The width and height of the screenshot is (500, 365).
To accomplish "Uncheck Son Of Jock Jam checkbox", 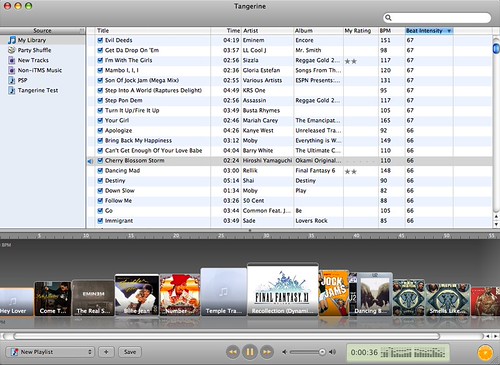I will (100, 80).
